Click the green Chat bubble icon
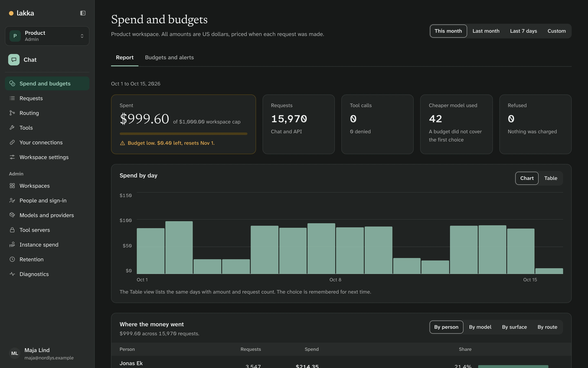This screenshot has width=588, height=368. [x=14, y=60]
